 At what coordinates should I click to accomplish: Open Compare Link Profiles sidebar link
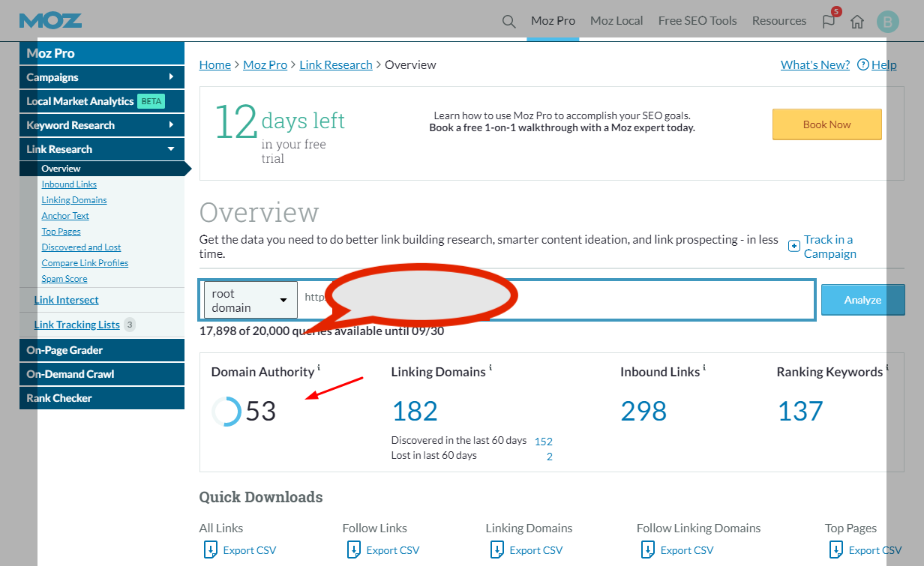pyautogui.click(x=85, y=263)
